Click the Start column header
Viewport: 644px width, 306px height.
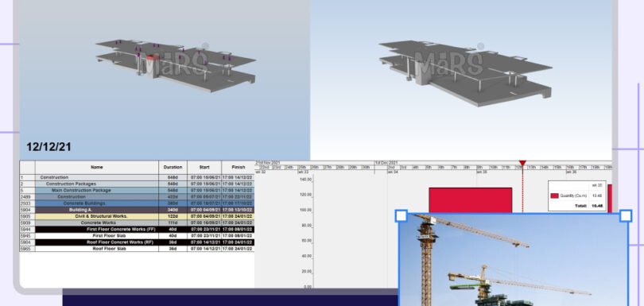pos(204,167)
